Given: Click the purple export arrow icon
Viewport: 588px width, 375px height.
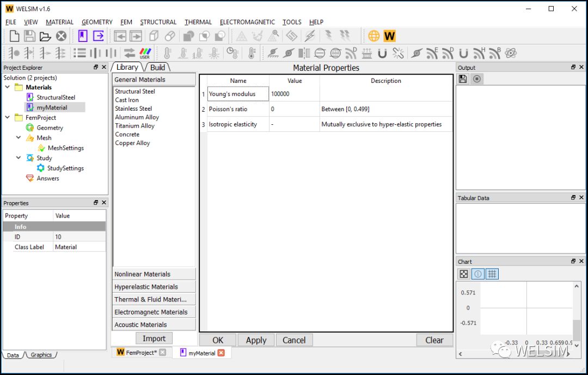Looking at the screenshot, I should coord(98,36).
